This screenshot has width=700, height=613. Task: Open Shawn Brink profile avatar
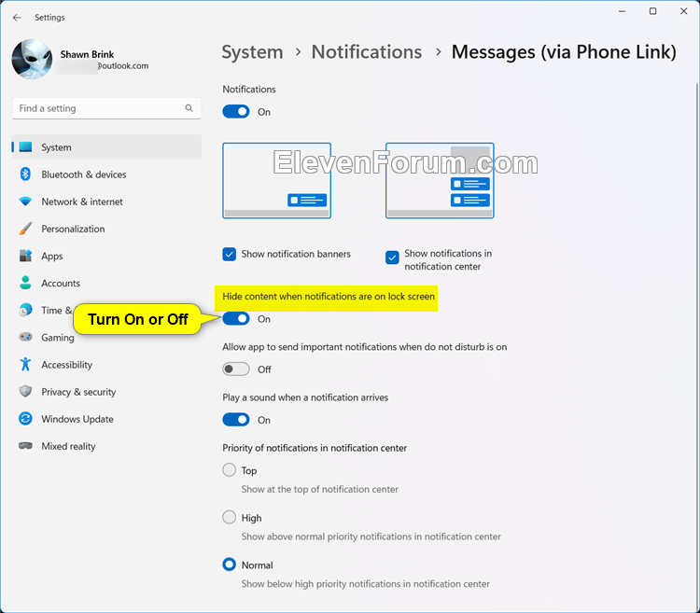coord(32,59)
